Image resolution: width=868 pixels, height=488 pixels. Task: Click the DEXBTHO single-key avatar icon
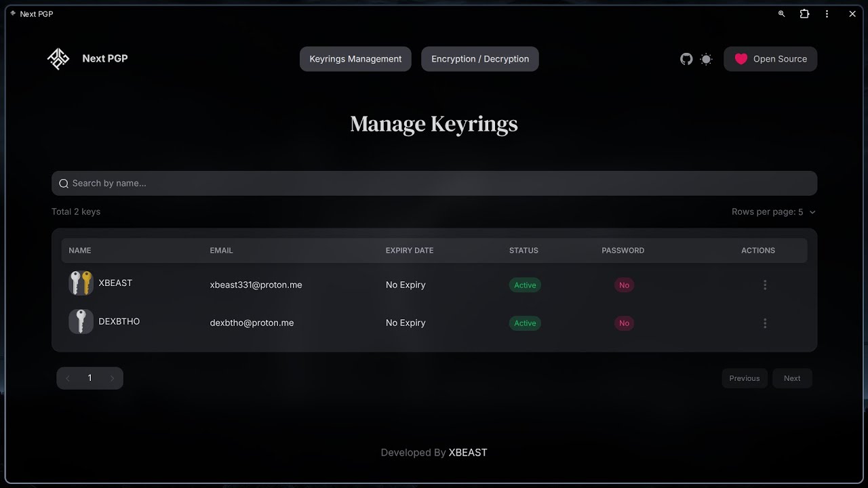click(81, 321)
